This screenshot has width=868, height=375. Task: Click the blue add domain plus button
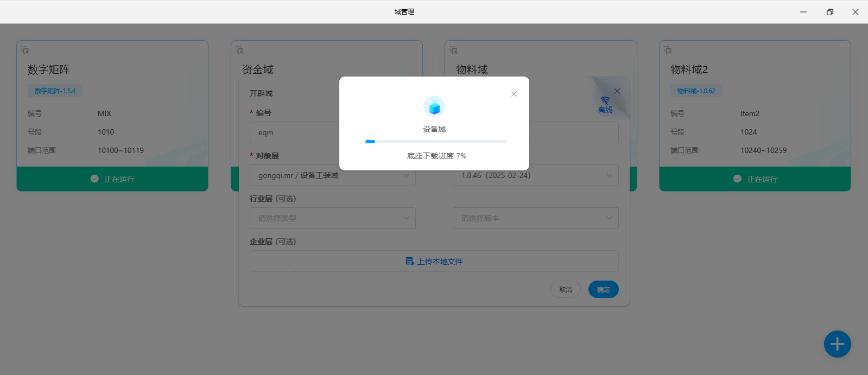click(x=837, y=344)
